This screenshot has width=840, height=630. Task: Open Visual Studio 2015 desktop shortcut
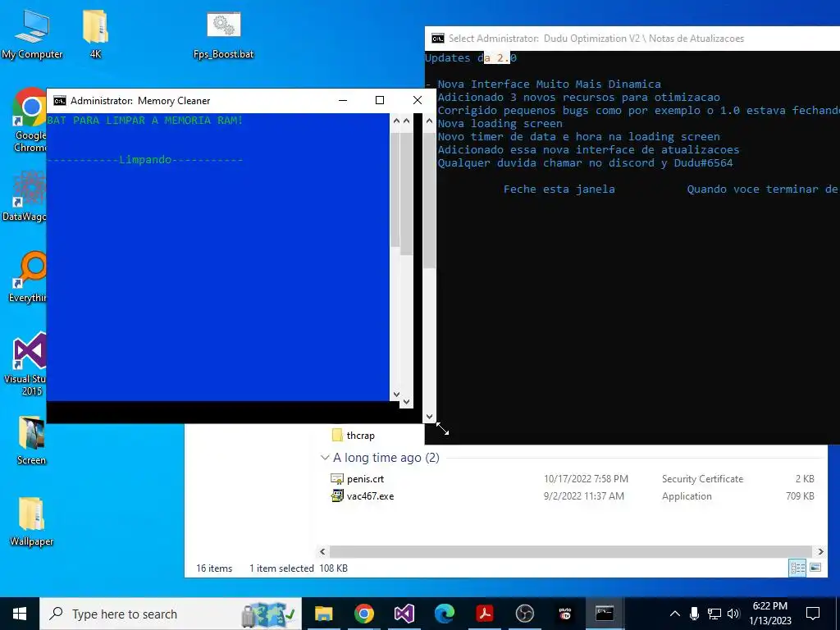pyautogui.click(x=27, y=363)
